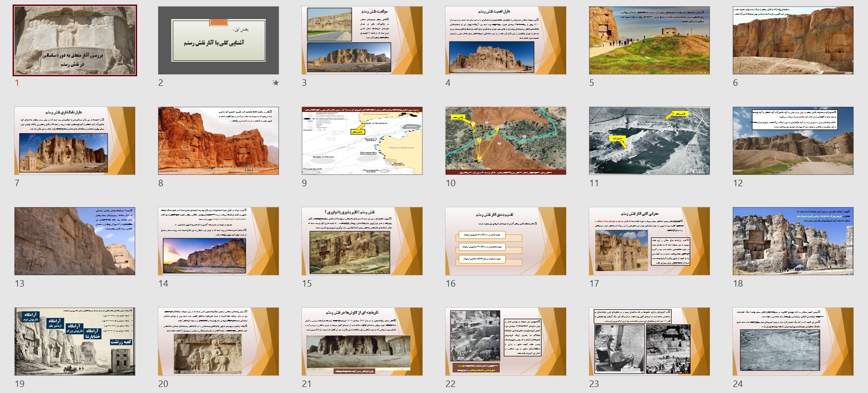This screenshot has width=868, height=393.
Task: Select slide 20 with the horse relief
Action: coord(219,341)
